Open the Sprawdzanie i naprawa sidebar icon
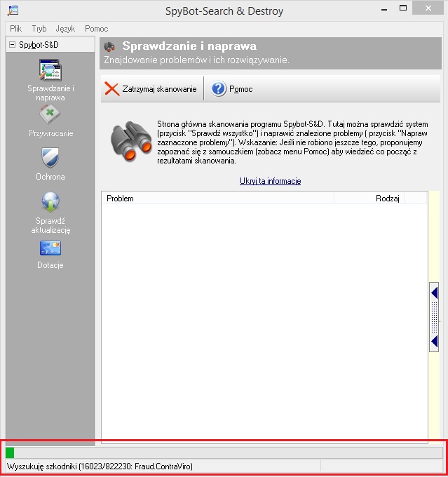The width and height of the screenshot is (448, 477). coord(50,70)
